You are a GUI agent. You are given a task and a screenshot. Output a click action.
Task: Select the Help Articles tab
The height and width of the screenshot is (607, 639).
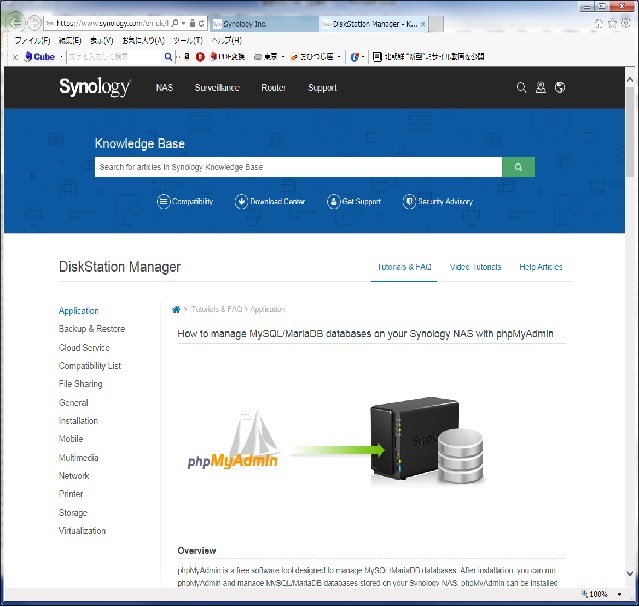pos(541,267)
